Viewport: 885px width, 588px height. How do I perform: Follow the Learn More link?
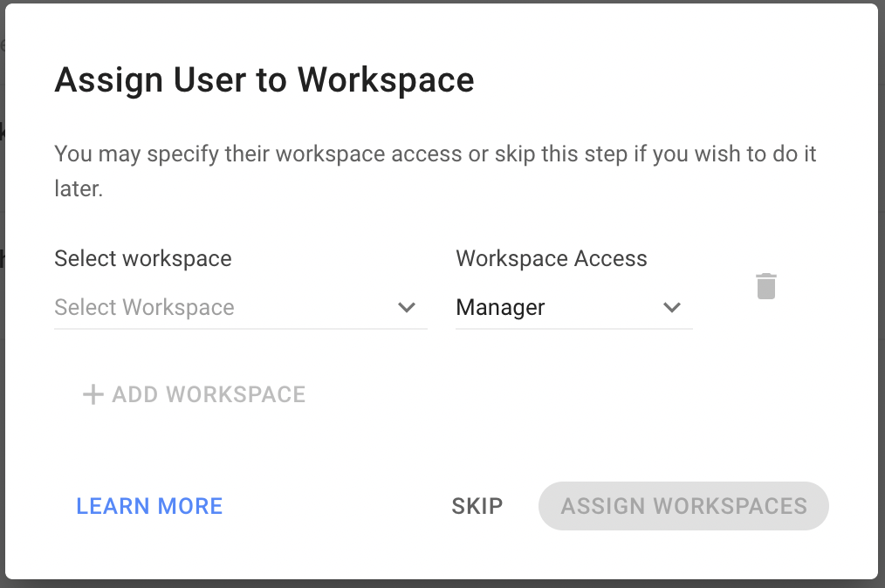pos(149,506)
